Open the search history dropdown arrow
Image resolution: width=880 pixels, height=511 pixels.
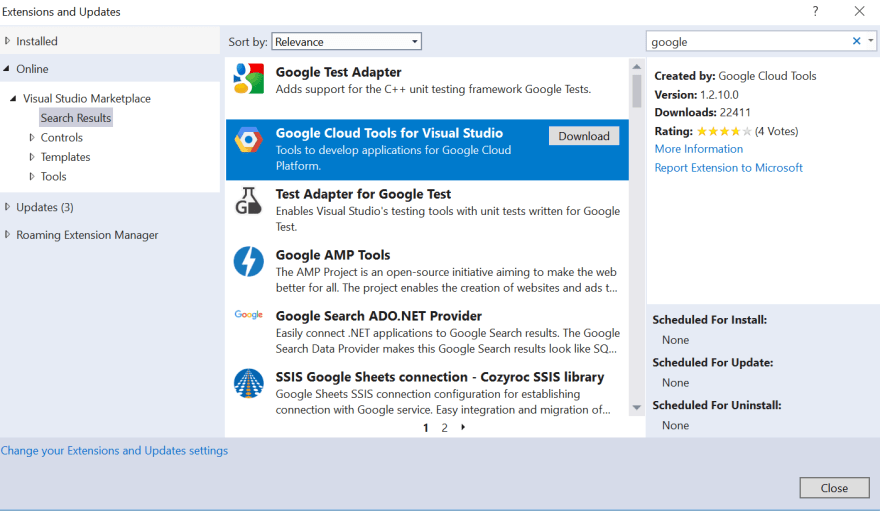(870, 40)
